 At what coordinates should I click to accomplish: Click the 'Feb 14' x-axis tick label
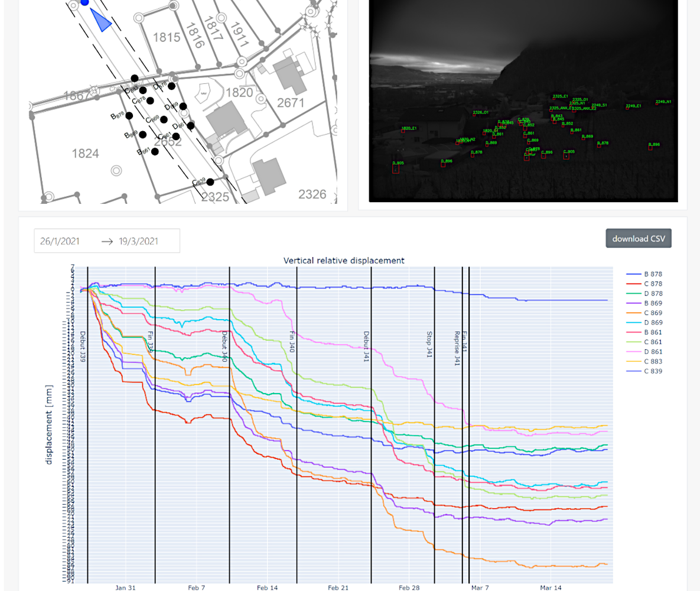pyautogui.click(x=267, y=587)
